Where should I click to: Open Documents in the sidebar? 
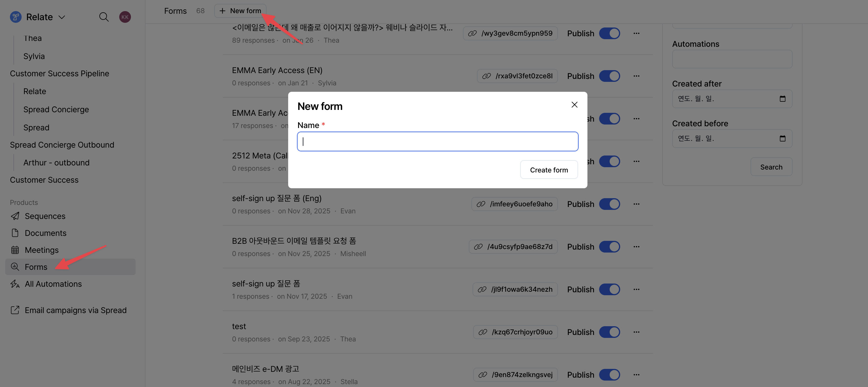46,233
